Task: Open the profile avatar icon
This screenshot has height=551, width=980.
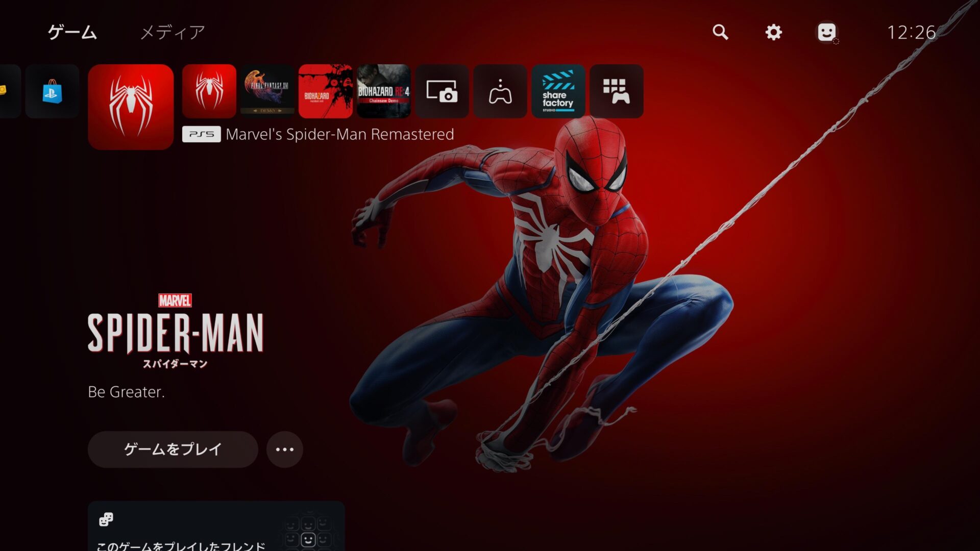Action: [826, 32]
